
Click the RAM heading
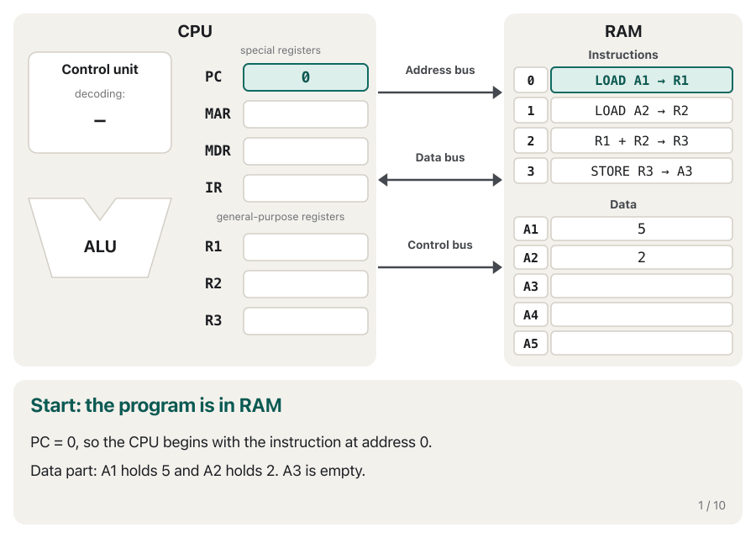pyautogui.click(x=623, y=31)
